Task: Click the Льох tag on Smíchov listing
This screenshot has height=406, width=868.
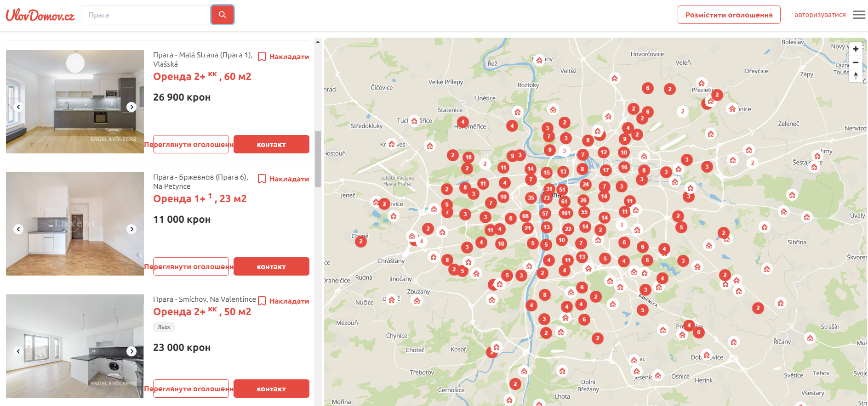Action: coord(164,327)
